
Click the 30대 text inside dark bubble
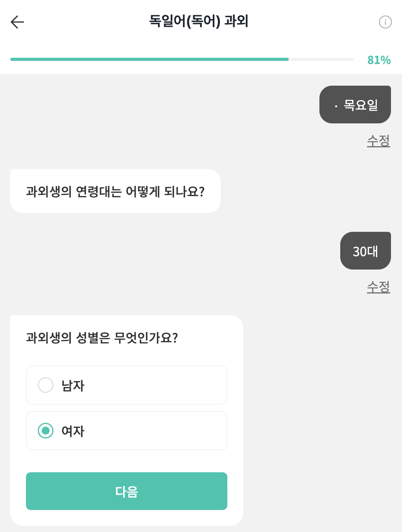(365, 251)
